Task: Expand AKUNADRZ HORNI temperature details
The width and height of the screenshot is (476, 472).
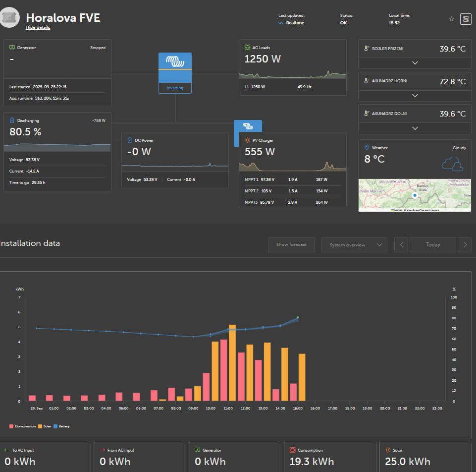Action: (x=415, y=95)
